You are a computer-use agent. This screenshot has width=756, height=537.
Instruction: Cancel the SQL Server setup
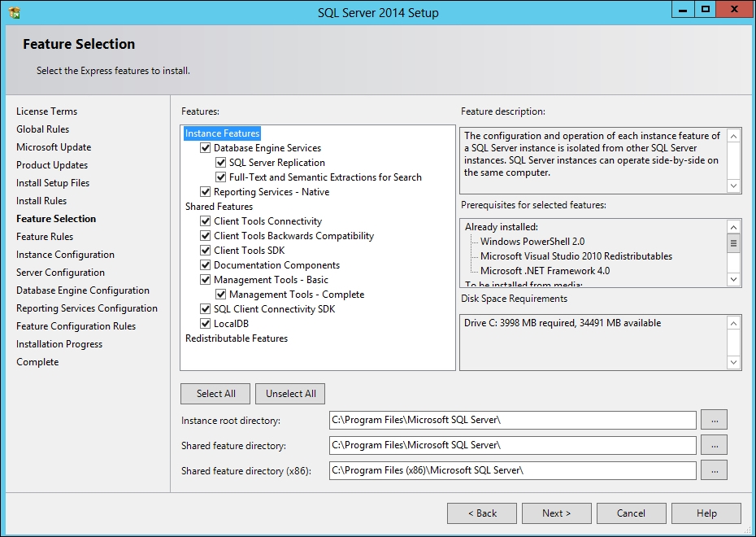tap(631, 513)
